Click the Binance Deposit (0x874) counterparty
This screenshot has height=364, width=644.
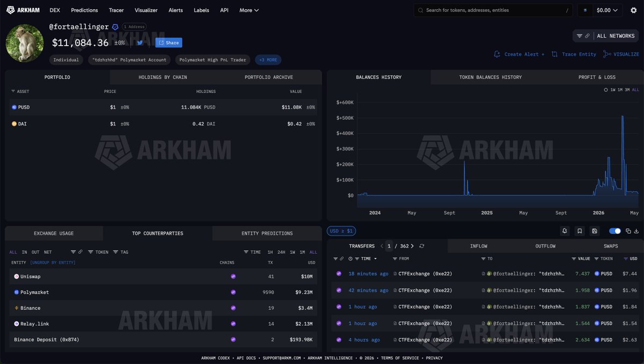[x=46, y=339]
